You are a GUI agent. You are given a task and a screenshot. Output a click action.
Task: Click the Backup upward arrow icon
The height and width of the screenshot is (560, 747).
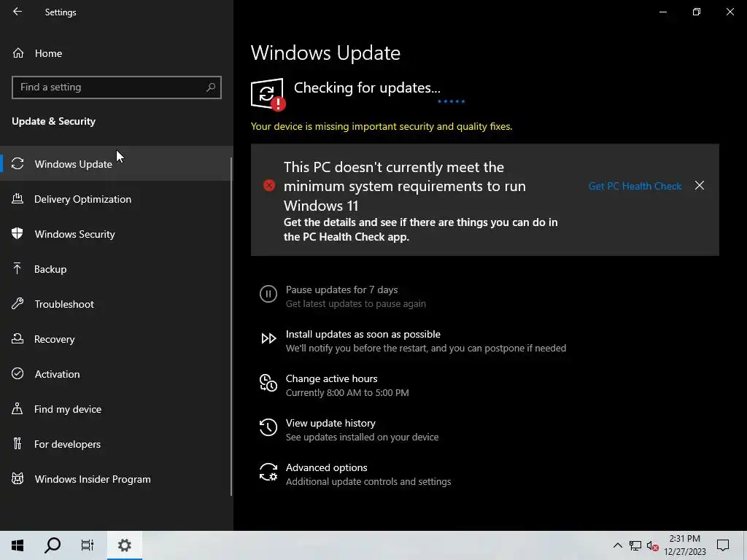click(18, 268)
